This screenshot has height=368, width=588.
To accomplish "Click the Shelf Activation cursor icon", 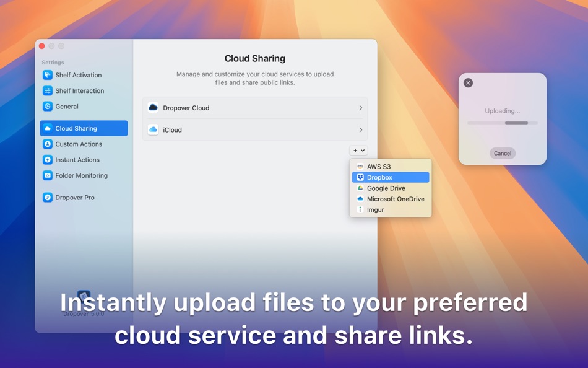I will (47, 75).
